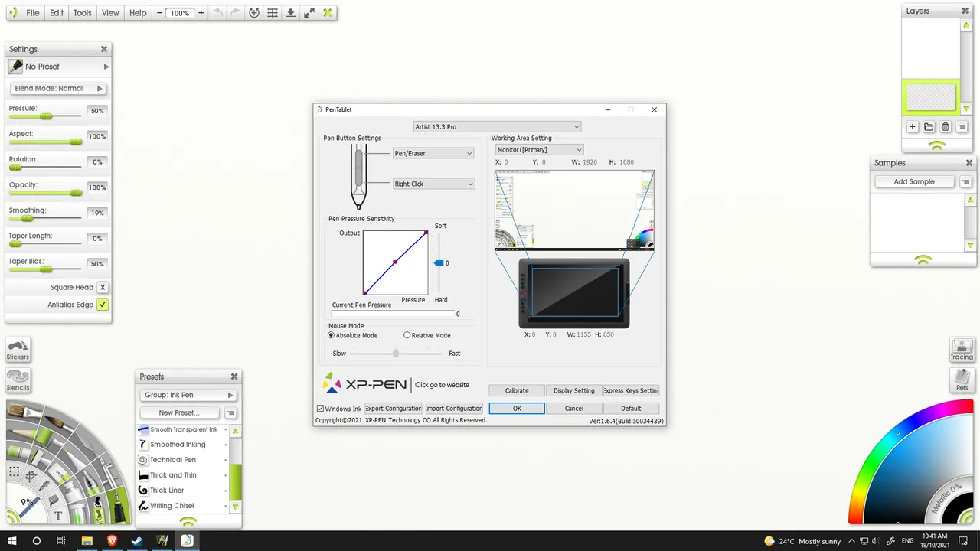Screen dimensions: 980x551
Task: Toggle Windows Ink checkbox
Action: tap(321, 409)
